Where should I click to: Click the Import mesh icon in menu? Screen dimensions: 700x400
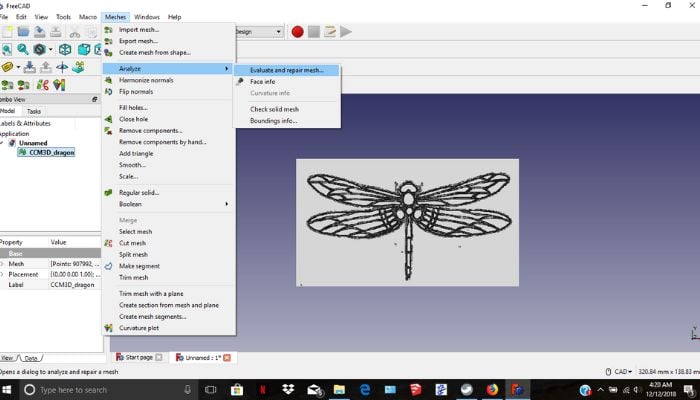108,30
